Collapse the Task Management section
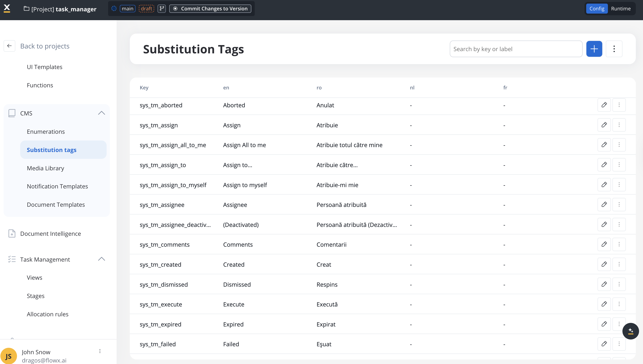 pyautogui.click(x=101, y=259)
